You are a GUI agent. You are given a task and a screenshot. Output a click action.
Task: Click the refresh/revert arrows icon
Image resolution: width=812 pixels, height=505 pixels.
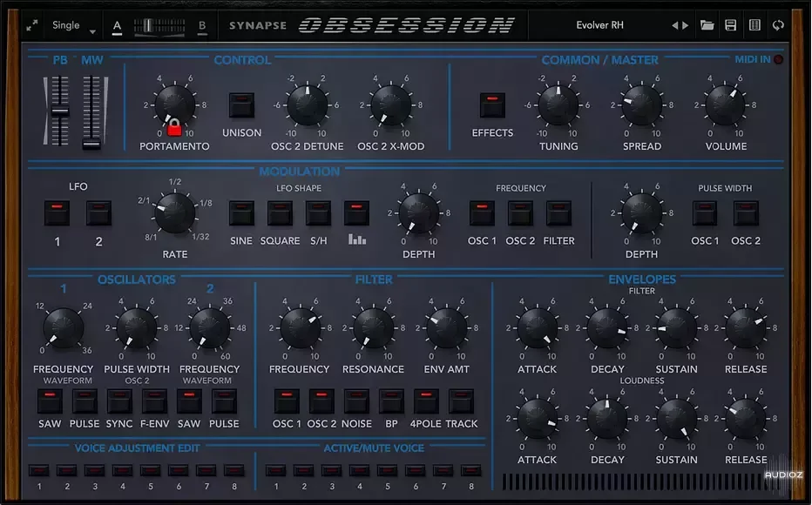coord(778,25)
